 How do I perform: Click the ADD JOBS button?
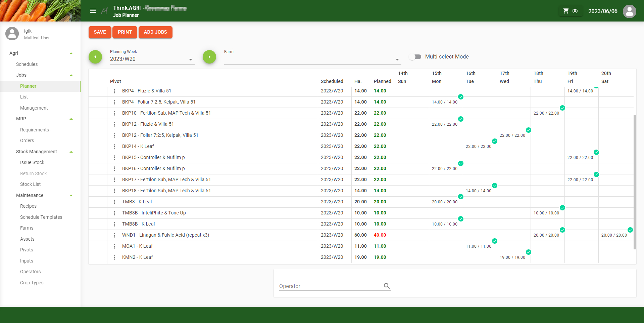(x=155, y=32)
